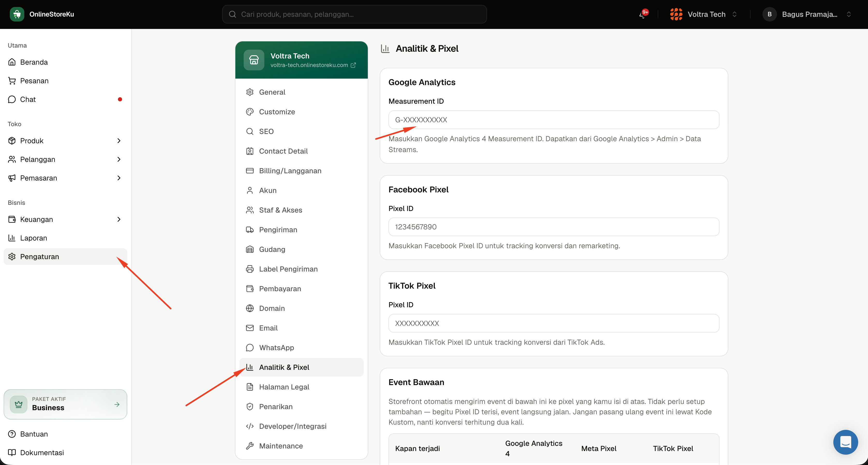Expand the Pelanggan submenu chevron
868x465 pixels.
pos(119,159)
